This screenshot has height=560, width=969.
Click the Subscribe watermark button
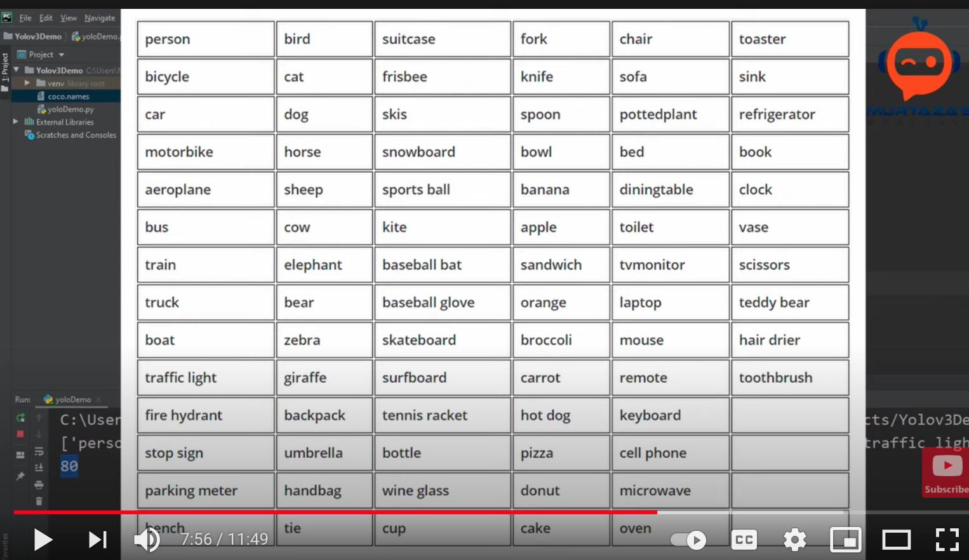click(946, 473)
